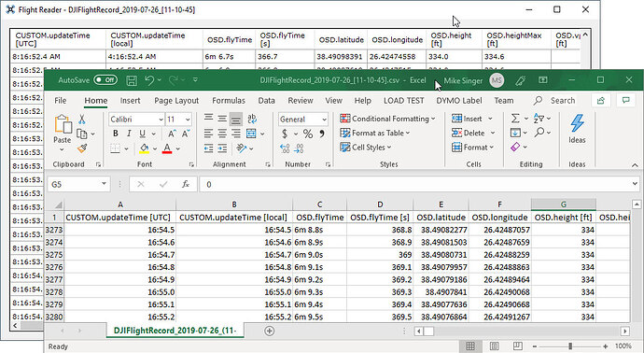Click the Cut scissors icon
Image resolution: width=644 pixels, height=353 pixels.
pyautogui.click(x=82, y=120)
